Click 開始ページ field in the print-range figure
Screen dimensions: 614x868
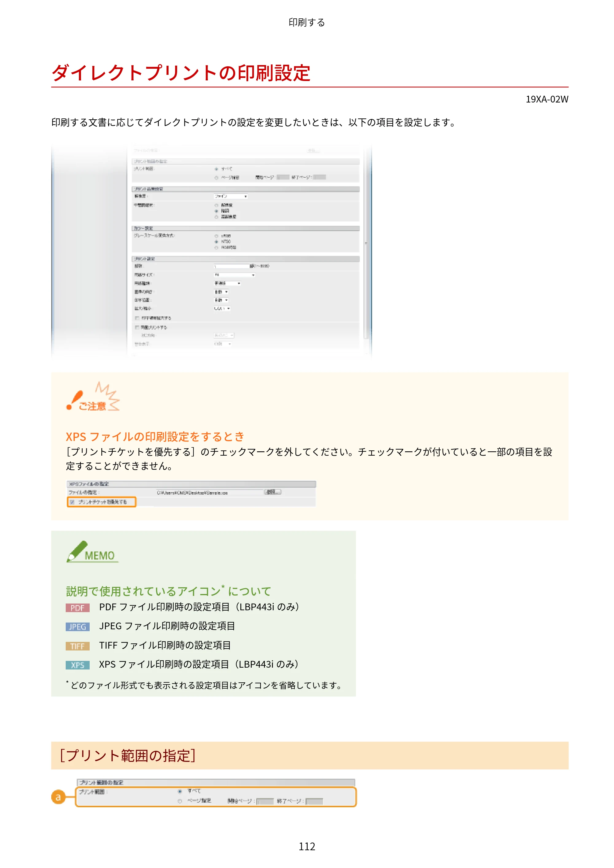tap(265, 801)
